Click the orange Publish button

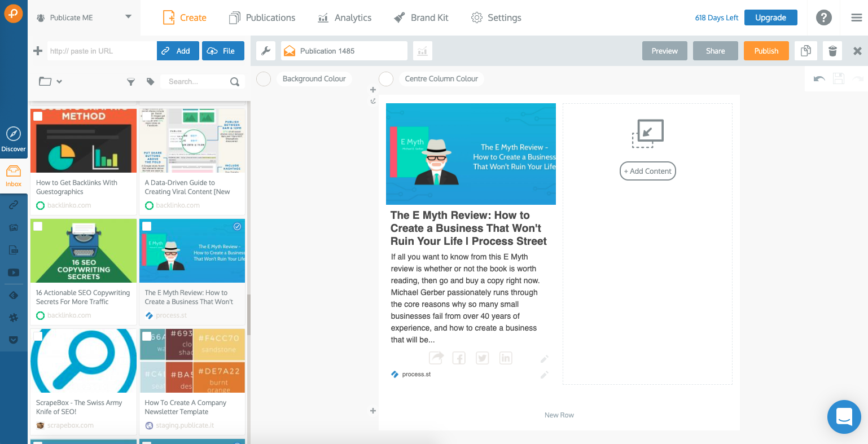(766, 51)
